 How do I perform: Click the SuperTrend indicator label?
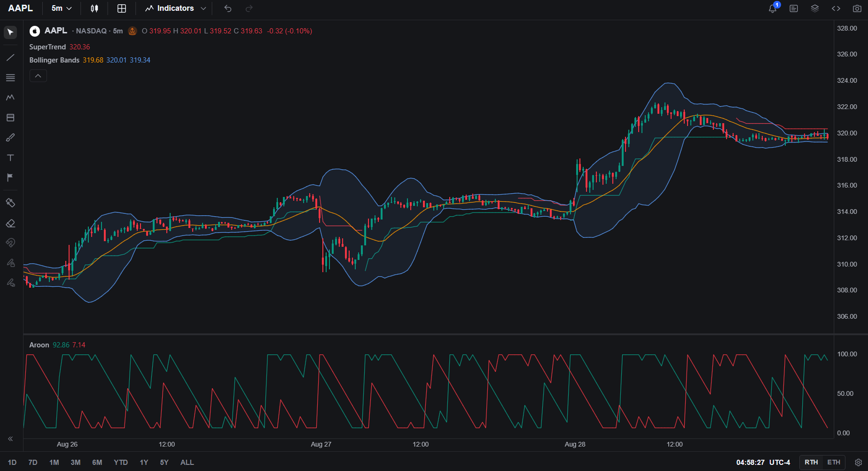click(x=47, y=47)
